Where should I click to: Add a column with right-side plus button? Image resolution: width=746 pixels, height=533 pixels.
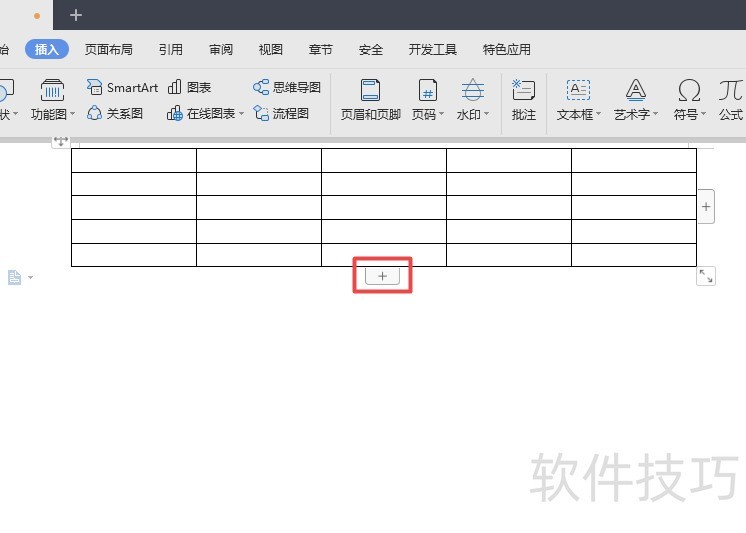tap(706, 207)
